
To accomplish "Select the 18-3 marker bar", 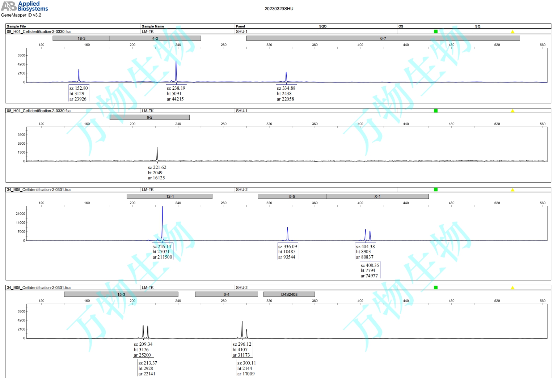I will 81,38.
